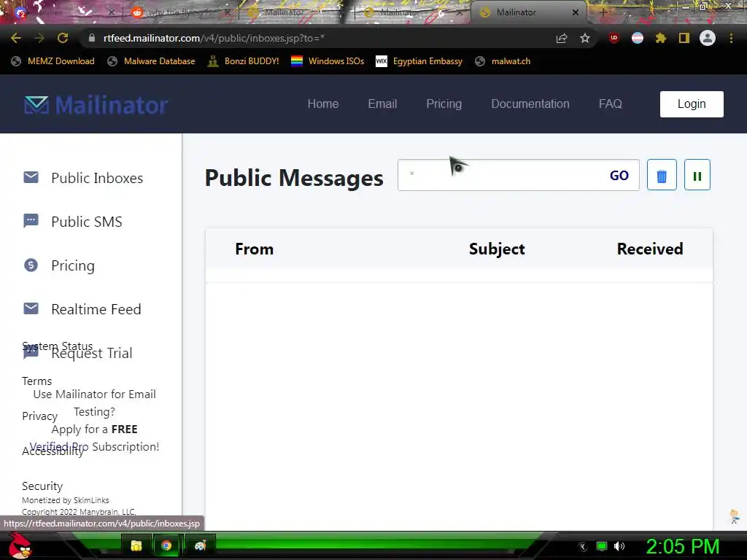The image size is (747, 560).
Task: Close the active Mailinator tab
Action: (576, 12)
